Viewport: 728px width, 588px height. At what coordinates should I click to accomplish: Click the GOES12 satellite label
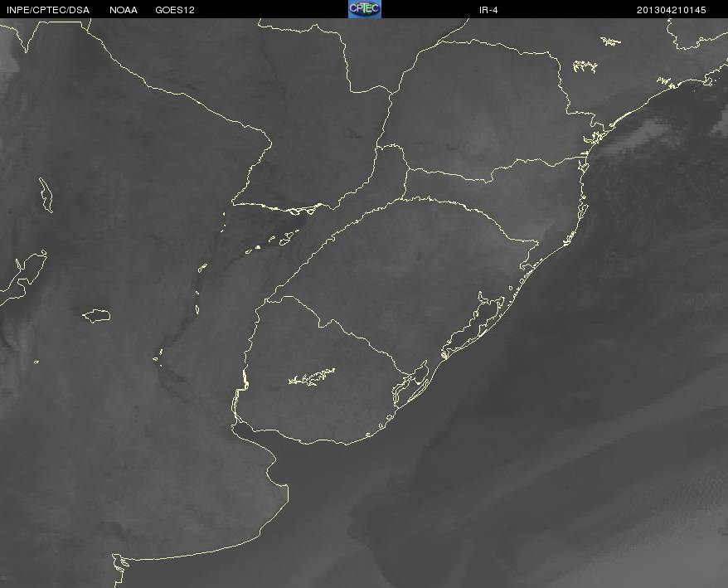[x=175, y=10]
